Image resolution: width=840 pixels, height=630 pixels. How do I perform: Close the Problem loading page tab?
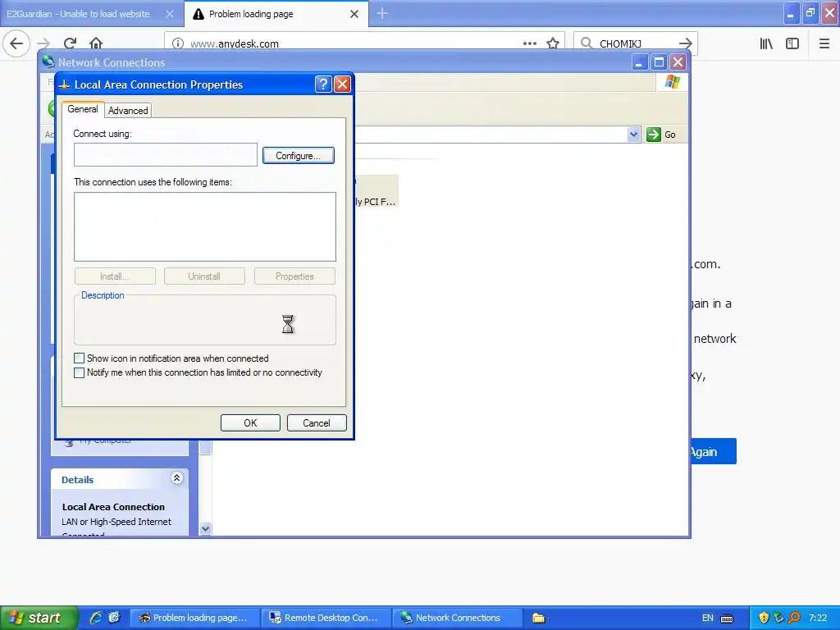(354, 14)
